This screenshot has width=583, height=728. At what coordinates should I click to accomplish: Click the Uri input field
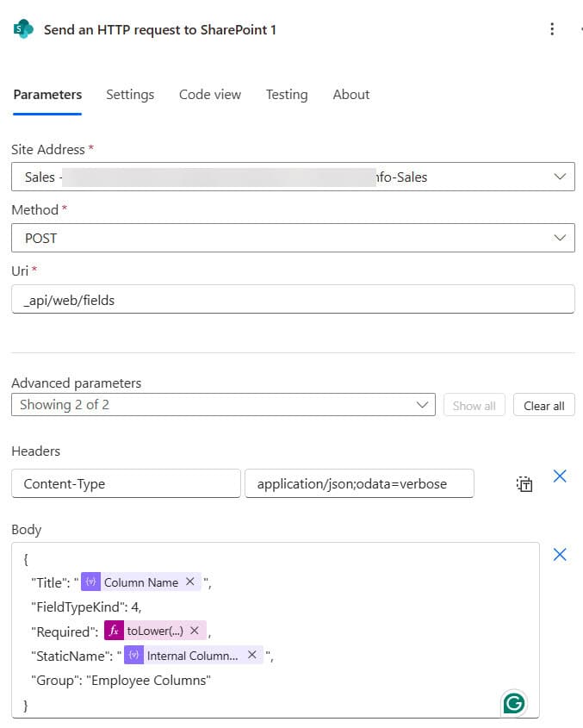(x=293, y=300)
